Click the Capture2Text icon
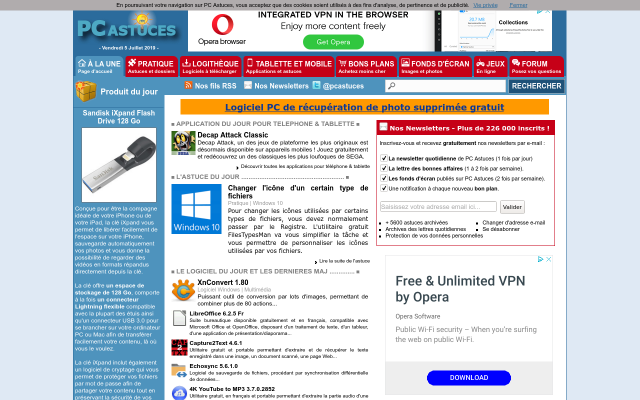The width and height of the screenshot is (640, 400). point(179,347)
